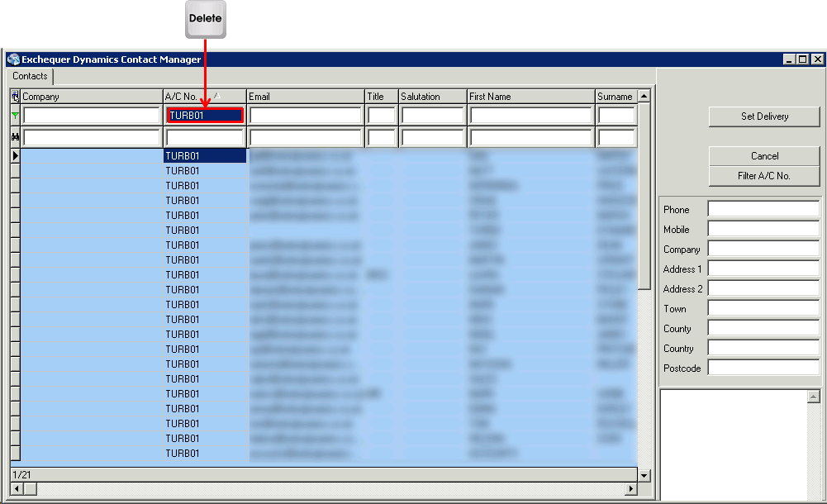Screen dimensions: 827x504
Task: Click the Set Delivery button
Action: click(764, 116)
